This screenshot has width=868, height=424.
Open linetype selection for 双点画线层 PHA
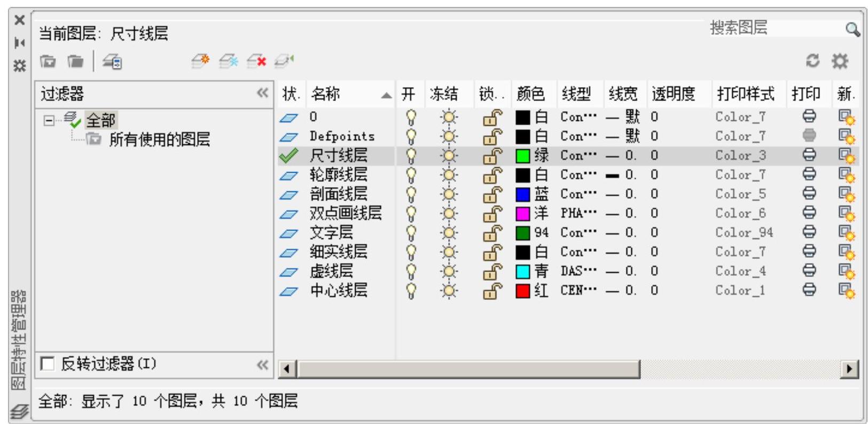pos(578,213)
